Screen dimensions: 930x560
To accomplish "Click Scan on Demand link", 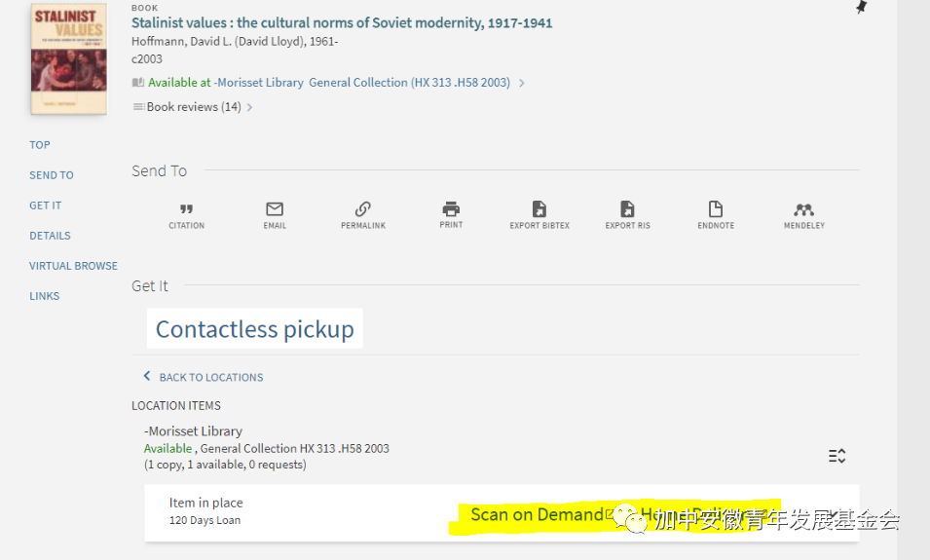I will click(537, 514).
